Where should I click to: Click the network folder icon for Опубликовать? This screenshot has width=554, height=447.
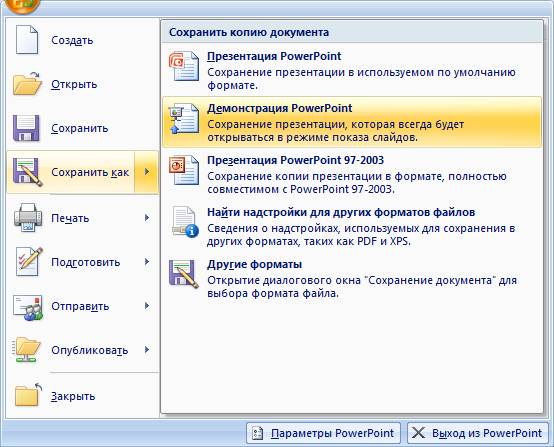coord(27,350)
